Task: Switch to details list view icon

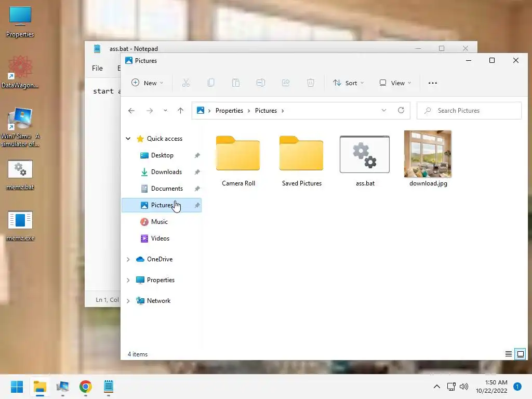Action: point(508,354)
